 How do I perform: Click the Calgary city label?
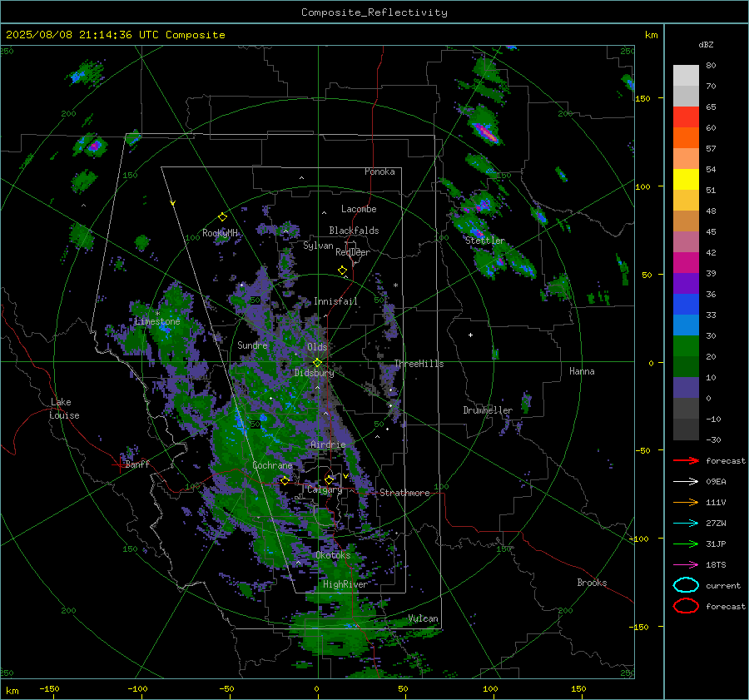[x=325, y=489]
